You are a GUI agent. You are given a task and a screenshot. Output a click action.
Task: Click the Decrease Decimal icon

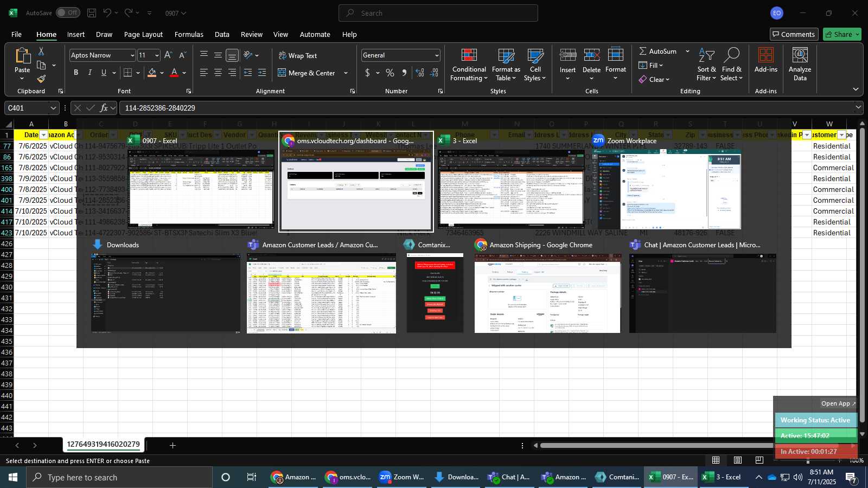point(434,73)
